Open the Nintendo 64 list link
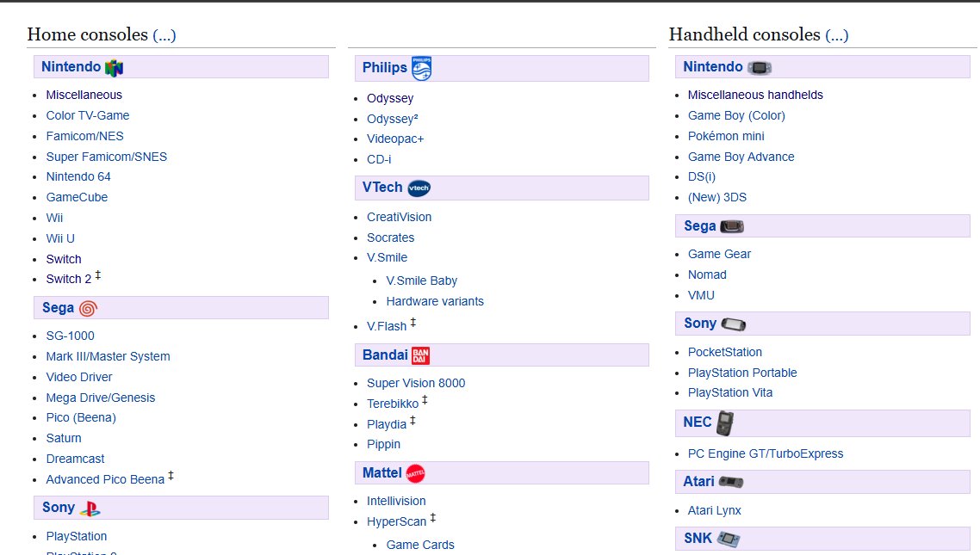The width and height of the screenshot is (980, 555). pyautogui.click(x=78, y=176)
